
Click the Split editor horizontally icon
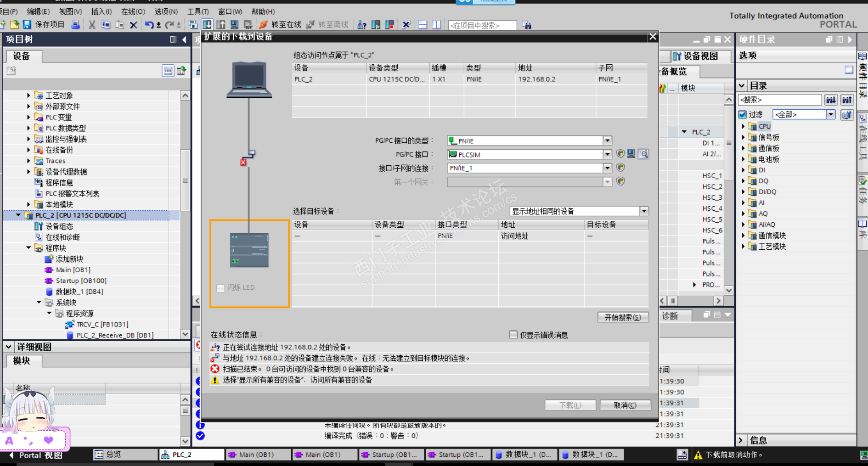tap(423, 25)
